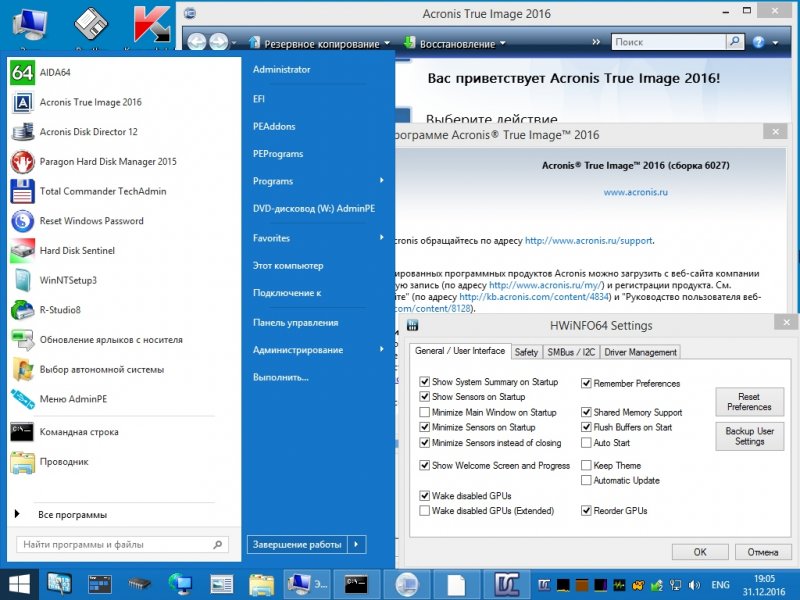Toggle Show System Summary on Startup

424,382
